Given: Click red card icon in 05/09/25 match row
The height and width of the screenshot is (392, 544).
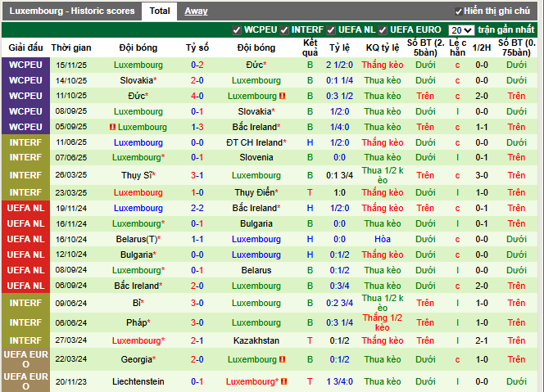Looking at the screenshot, I should 112,127.
